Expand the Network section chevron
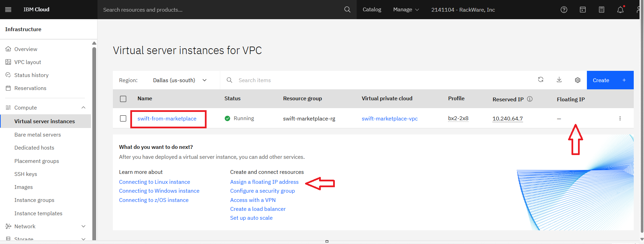This screenshot has width=644, height=244. tap(83, 226)
